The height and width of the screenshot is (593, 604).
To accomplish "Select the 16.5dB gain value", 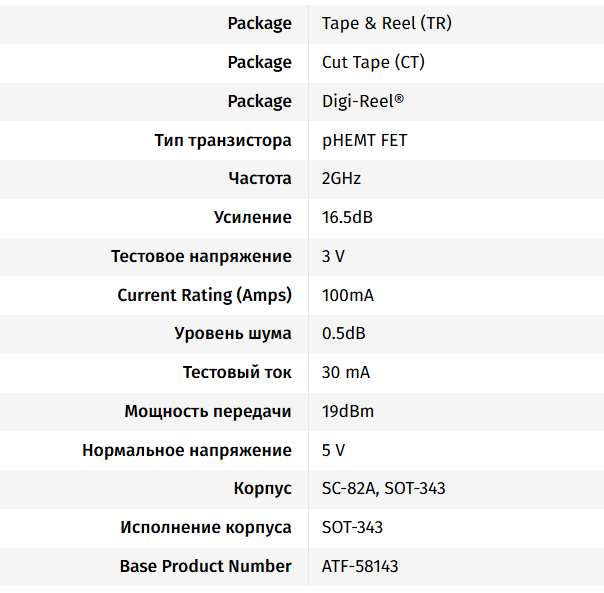I will pos(347,217).
